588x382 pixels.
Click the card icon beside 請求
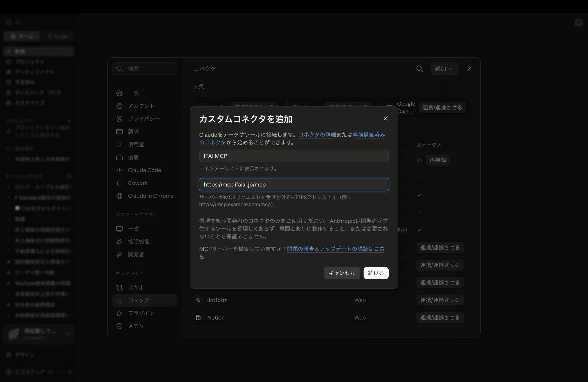pos(119,131)
